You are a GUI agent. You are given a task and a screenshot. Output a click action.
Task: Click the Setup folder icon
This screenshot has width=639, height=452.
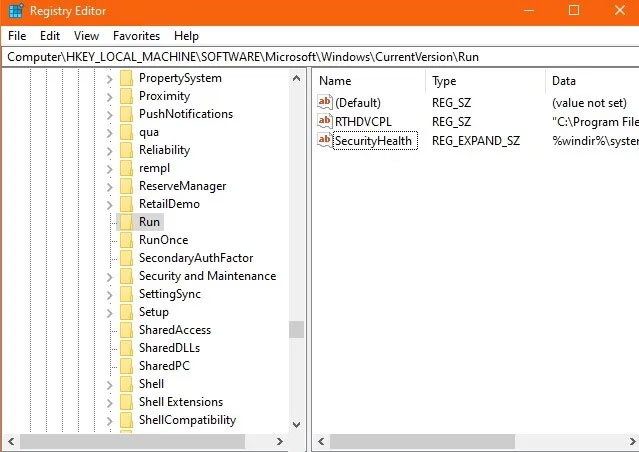tap(126, 312)
